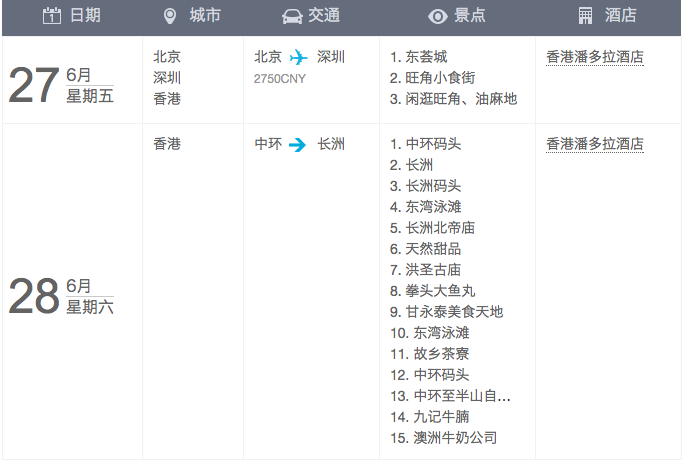The width and height of the screenshot is (682, 460).
Task: Click the eye icon beside 景点
Action: 438,17
